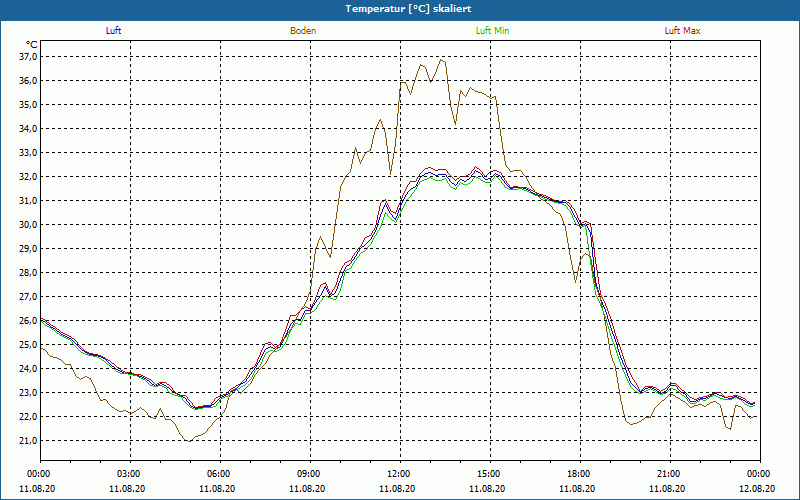The height and width of the screenshot is (500, 800).
Task: Select the 33,0 y-axis value
Action: point(29,153)
